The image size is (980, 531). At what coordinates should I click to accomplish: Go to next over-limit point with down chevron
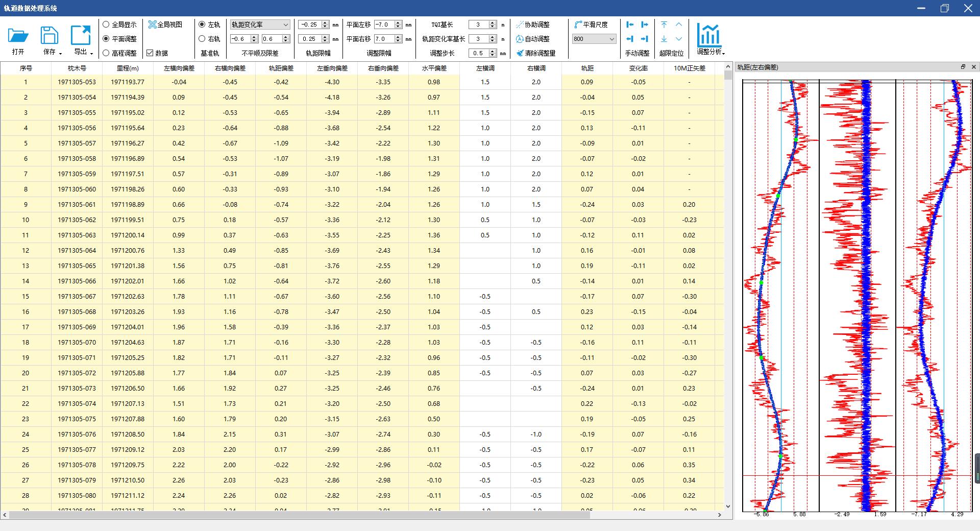click(x=679, y=39)
